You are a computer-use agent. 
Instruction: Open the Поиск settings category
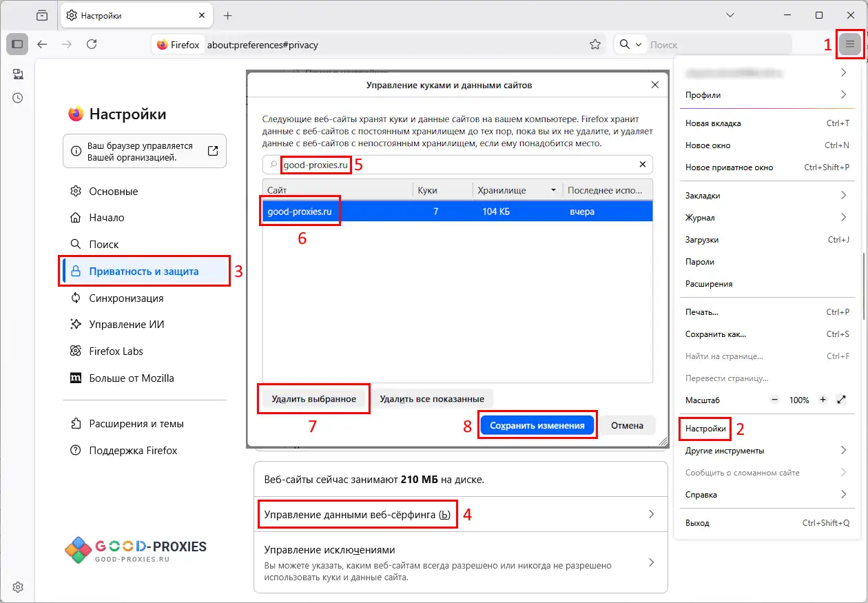tap(145, 245)
